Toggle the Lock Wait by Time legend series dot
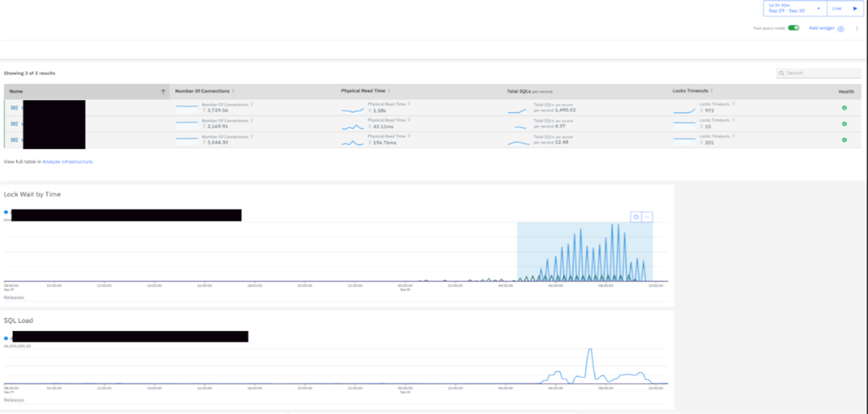Image resolution: width=868 pixels, height=414 pixels. click(x=7, y=212)
